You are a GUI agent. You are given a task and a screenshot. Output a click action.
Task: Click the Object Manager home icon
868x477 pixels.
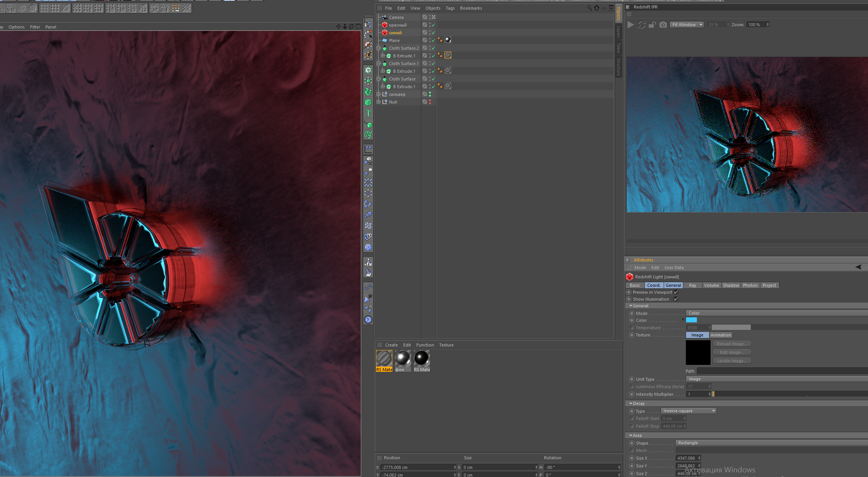[x=596, y=8]
